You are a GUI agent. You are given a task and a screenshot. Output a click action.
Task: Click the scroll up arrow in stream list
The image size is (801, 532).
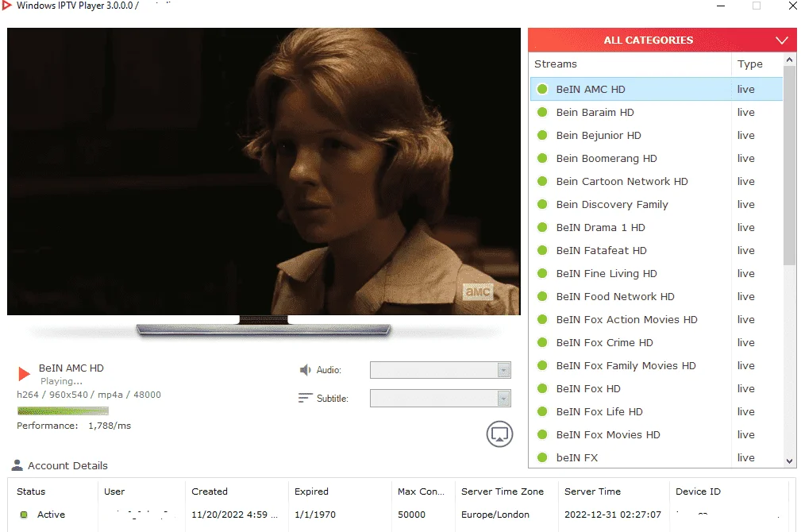(790, 60)
